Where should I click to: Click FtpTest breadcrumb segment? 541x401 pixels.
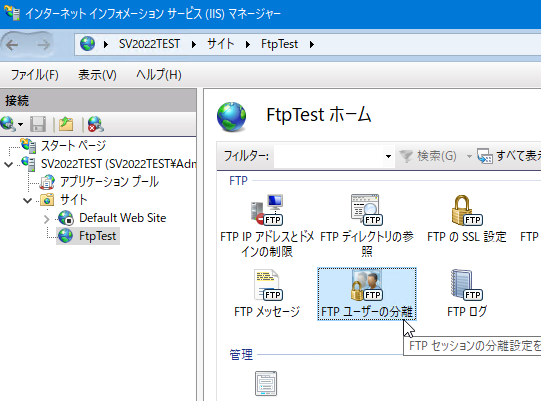(x=279, y=44)
